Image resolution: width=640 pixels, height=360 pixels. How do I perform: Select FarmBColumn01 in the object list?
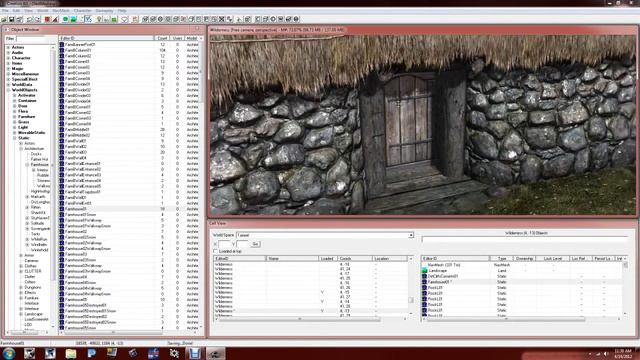click(x=78, y=50)
